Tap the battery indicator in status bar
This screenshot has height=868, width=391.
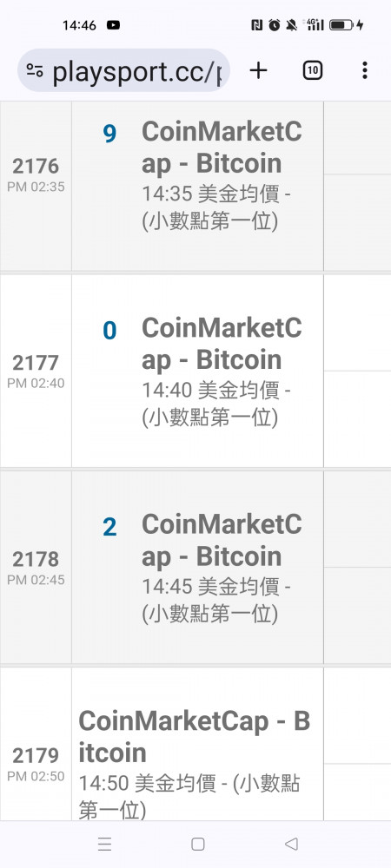point(341,25)
